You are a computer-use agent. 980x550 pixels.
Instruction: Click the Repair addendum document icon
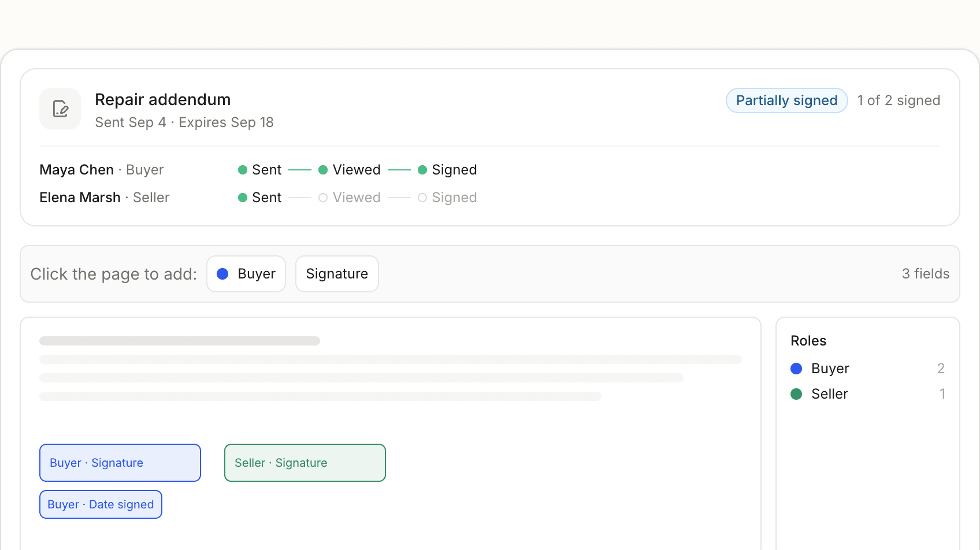(60, 109)
